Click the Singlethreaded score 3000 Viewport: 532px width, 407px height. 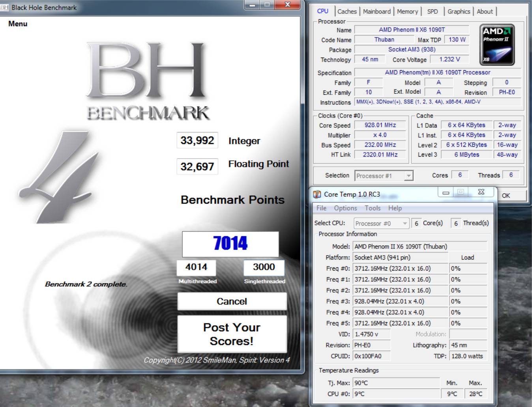tap(264, 267)
